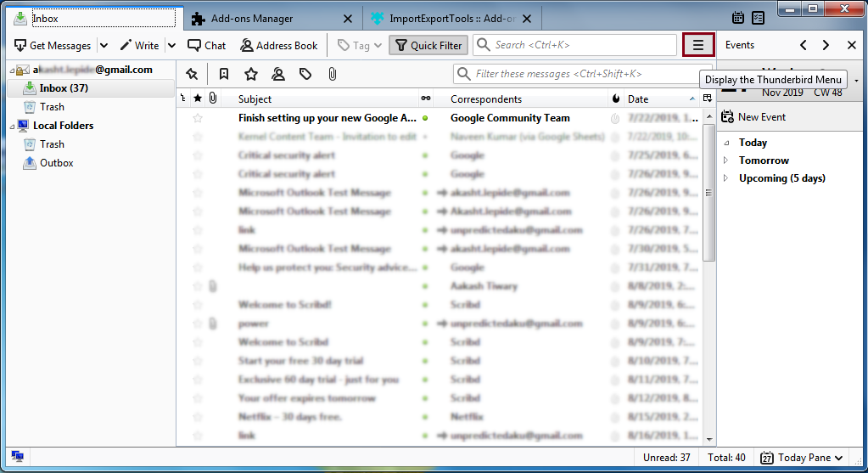Image resolution: width=868 pixels, height=473 pixels.
Task: Click the Address Book button
Action: click(279, 46)
